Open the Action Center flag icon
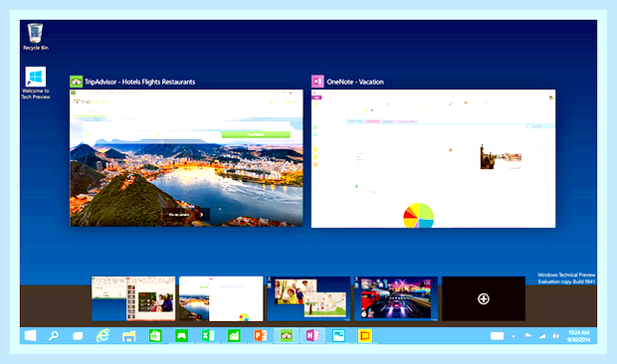Image resolution: width=617 pixels, height=364 pixels. coord(527,336)
